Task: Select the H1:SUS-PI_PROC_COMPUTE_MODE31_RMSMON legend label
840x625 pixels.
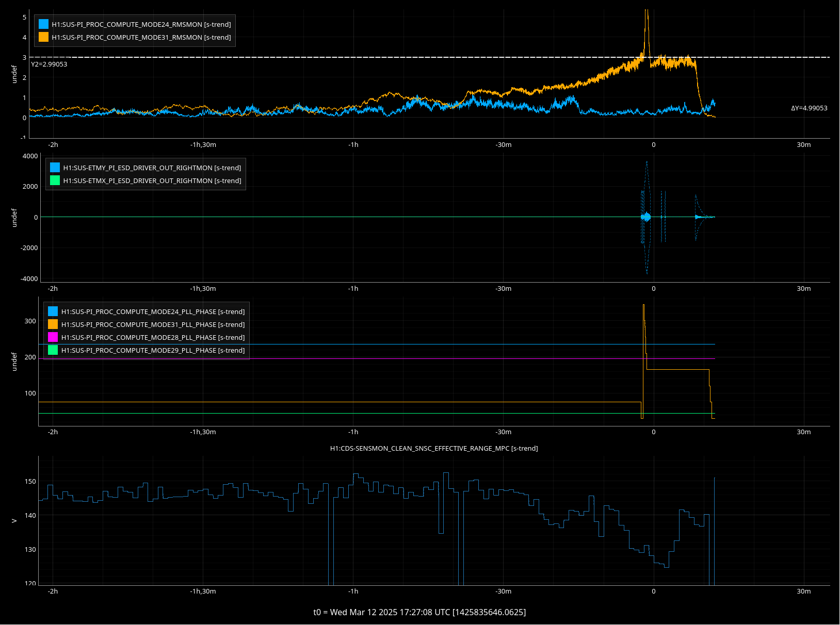Action: pos(141,37)
